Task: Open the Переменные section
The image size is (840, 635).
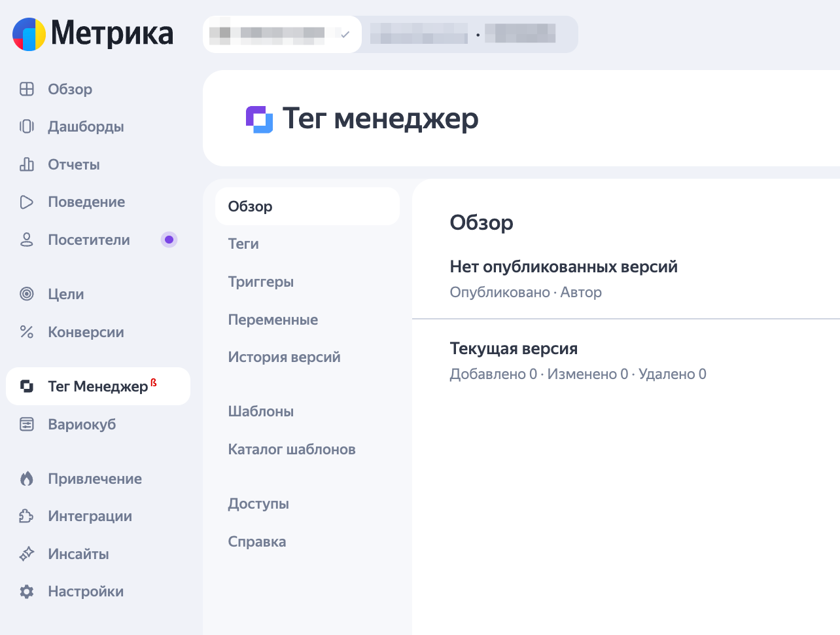Action: tap(273, 319)
